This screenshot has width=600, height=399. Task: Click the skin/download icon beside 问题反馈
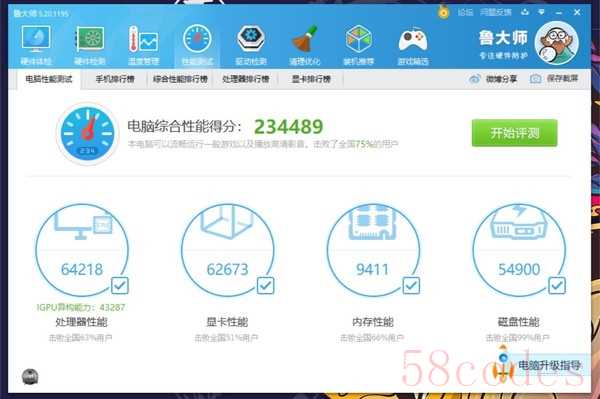click(525, 12)
